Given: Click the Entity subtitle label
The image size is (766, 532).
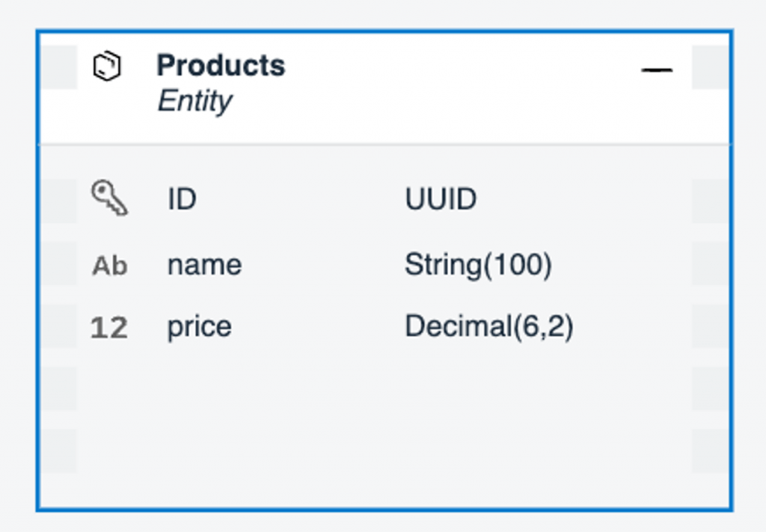Looking at the screenshot, I should [195, 101].
